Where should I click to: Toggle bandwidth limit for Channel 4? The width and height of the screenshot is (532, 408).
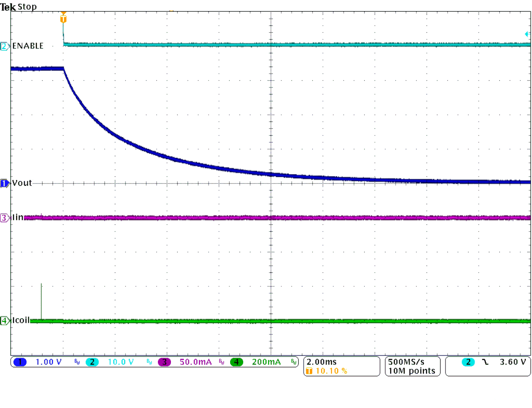pos(293,362)
